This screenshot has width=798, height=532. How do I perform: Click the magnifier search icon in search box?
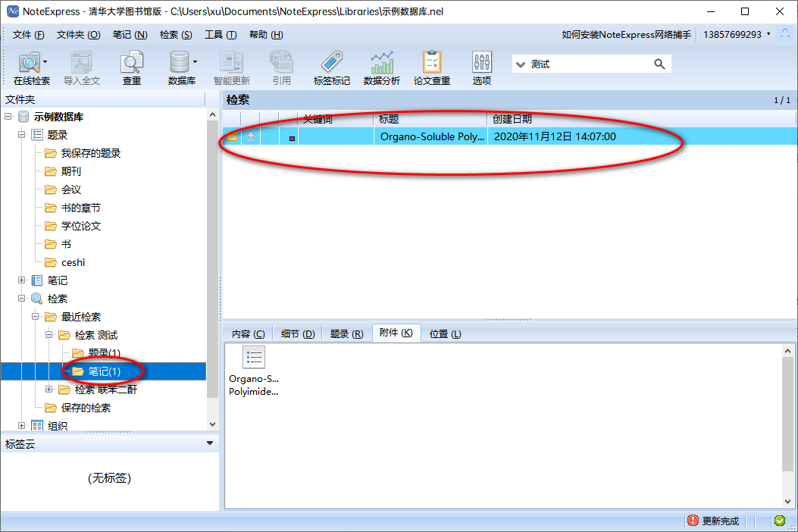click(659, 64)
